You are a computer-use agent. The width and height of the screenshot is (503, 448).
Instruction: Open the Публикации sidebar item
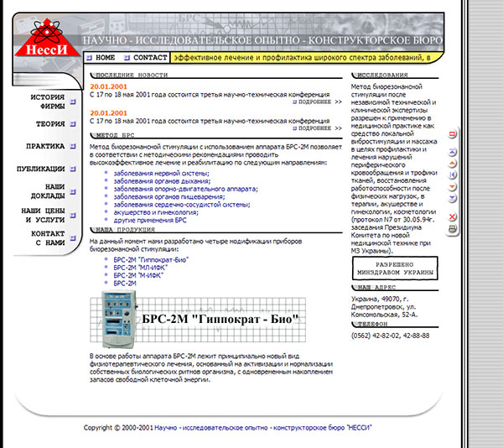[41, 169]
